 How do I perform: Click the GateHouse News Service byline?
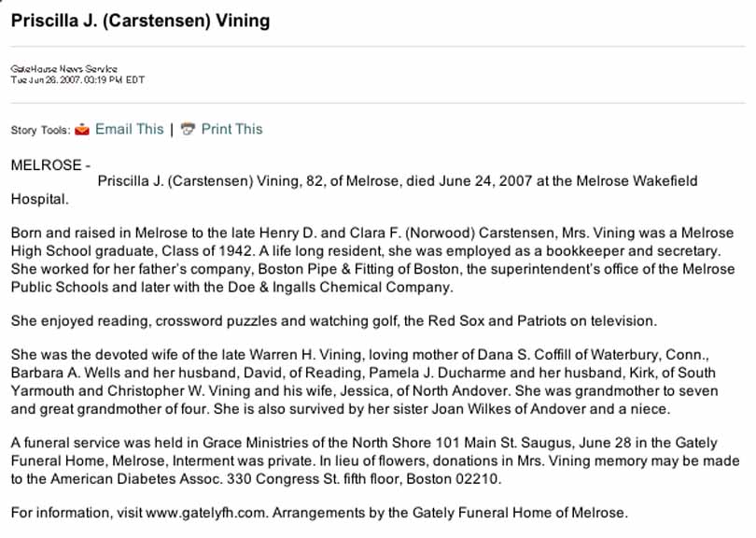click(64, 68)
